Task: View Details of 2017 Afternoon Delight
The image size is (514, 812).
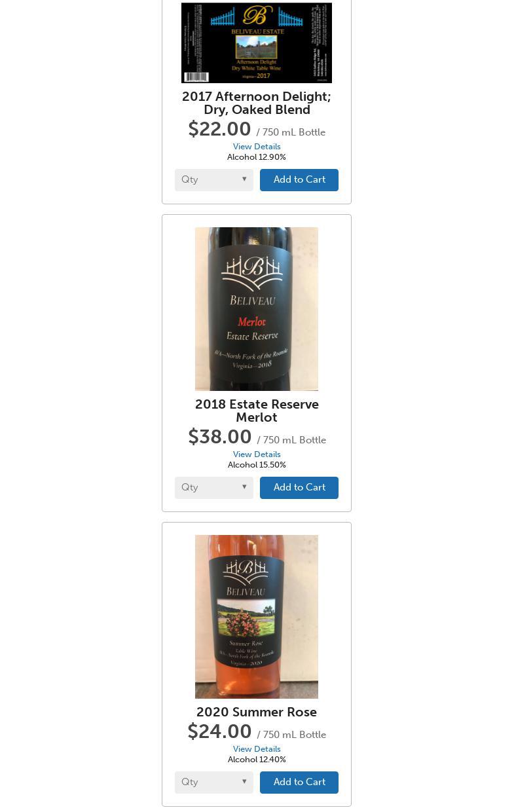Action: pyautogui.click(x=257, y=147)
